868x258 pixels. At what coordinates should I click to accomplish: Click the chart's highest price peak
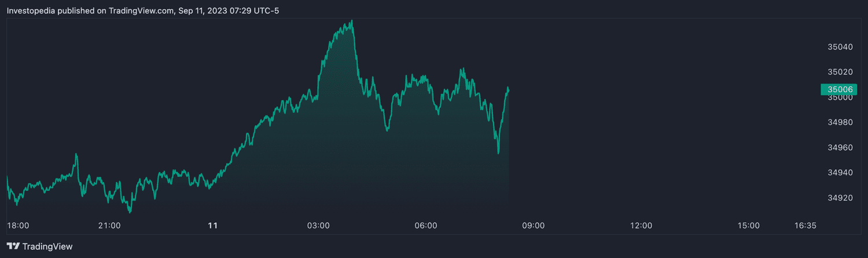click(x=352, y=21)
